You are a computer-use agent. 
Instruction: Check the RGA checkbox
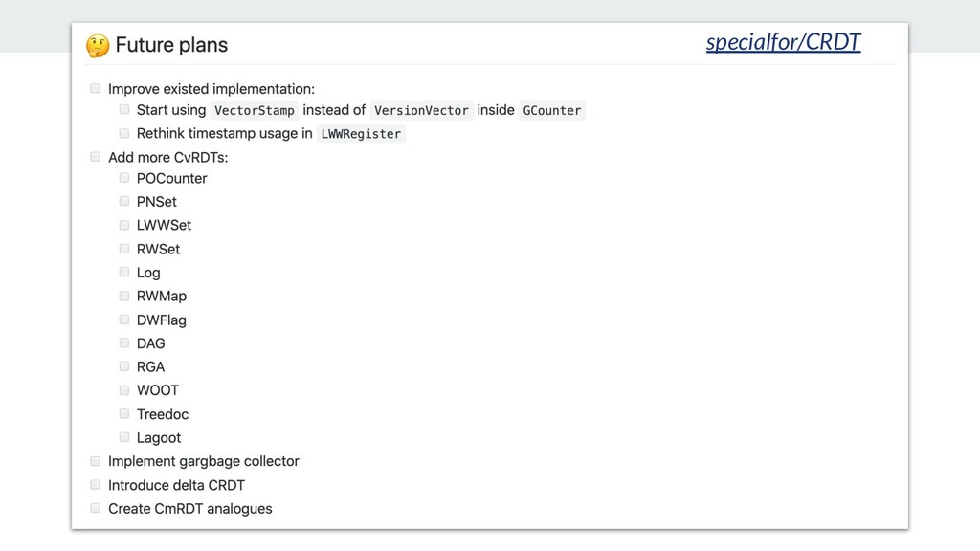124,366
